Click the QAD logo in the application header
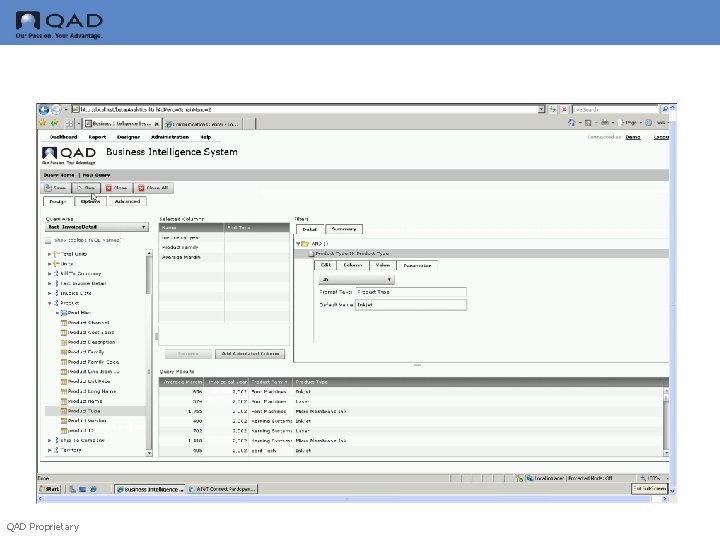This screenshot has width=720, height=540. [x=69, y=155]
